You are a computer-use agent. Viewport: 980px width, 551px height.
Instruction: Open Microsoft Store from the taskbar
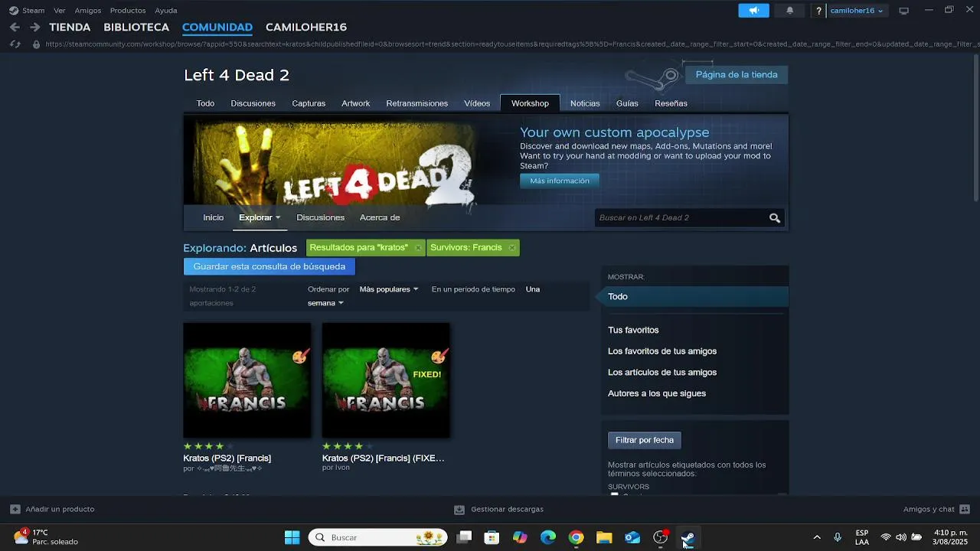pyautogui.click(x=492, y=537)
